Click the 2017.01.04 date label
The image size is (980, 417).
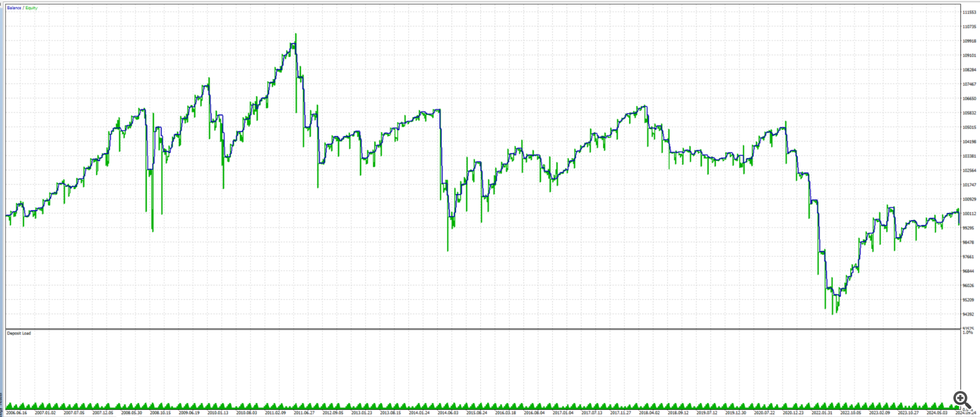click(563, 413)
